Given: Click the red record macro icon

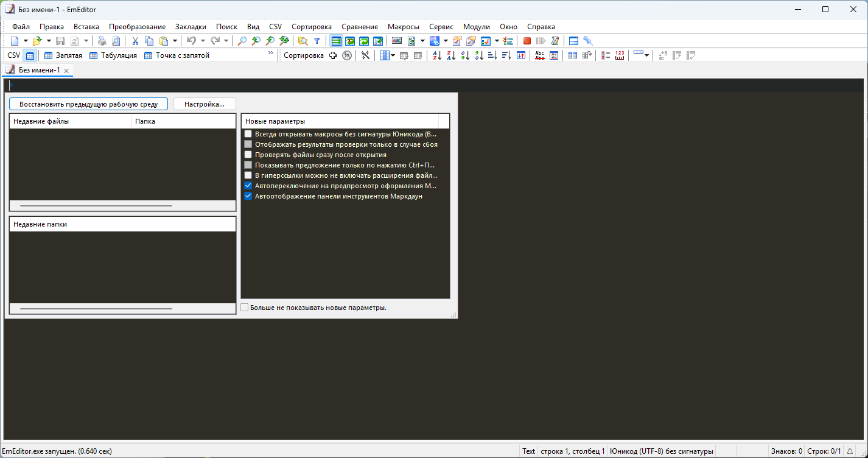Looking at the screenshot, I should coord(527,41).
